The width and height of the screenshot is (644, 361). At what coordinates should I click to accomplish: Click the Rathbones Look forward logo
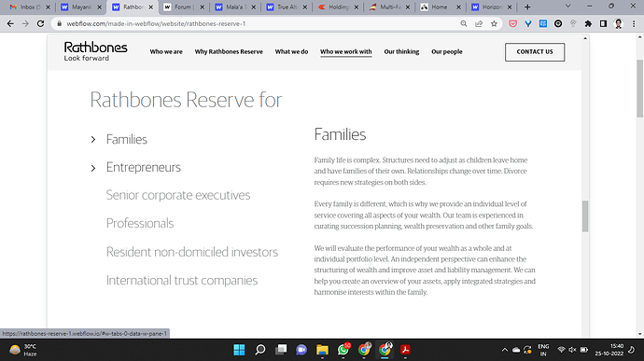click(95, 51)
